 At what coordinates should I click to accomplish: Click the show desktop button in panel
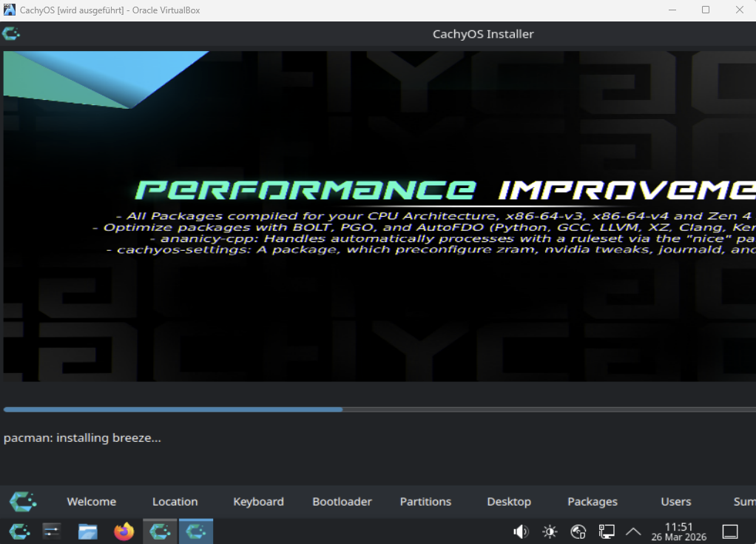click(730, 531)
